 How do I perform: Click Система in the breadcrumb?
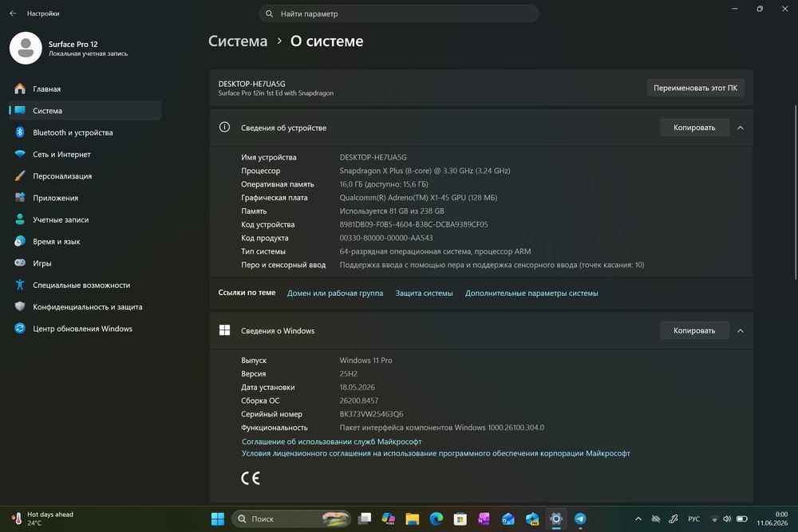[x=238, y=41]
